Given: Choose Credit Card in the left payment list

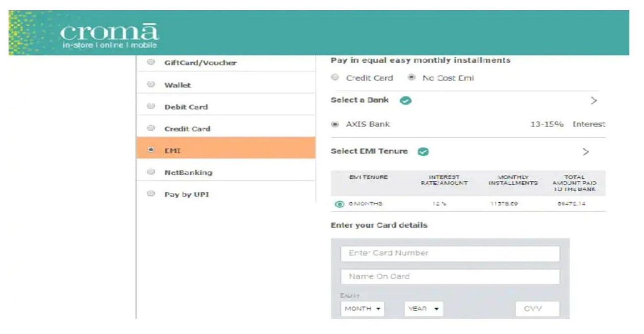Looking at the screenshot, I should 151,128.
